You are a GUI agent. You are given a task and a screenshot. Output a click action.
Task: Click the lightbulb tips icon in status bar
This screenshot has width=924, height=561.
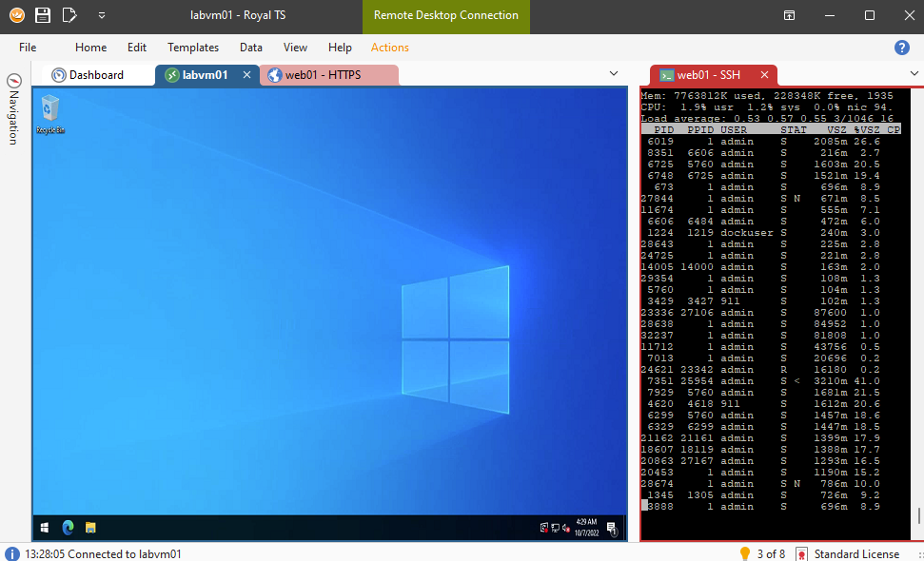point(745,553)
